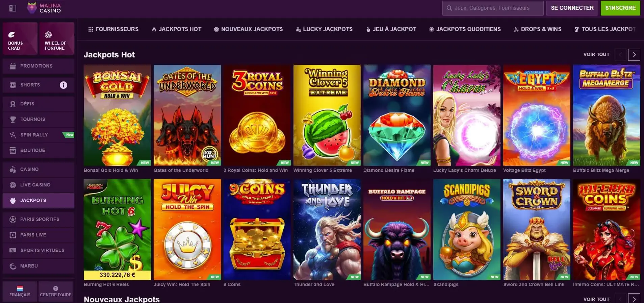Viewport: 644px width, 303px height.
Task: Select the Drops & Wins tab
Action: coord(538,29)
